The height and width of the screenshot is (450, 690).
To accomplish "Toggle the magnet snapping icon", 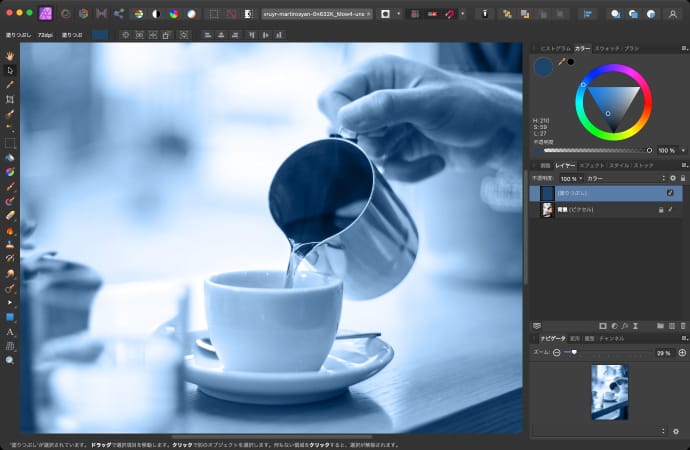I will click(450, 14).
